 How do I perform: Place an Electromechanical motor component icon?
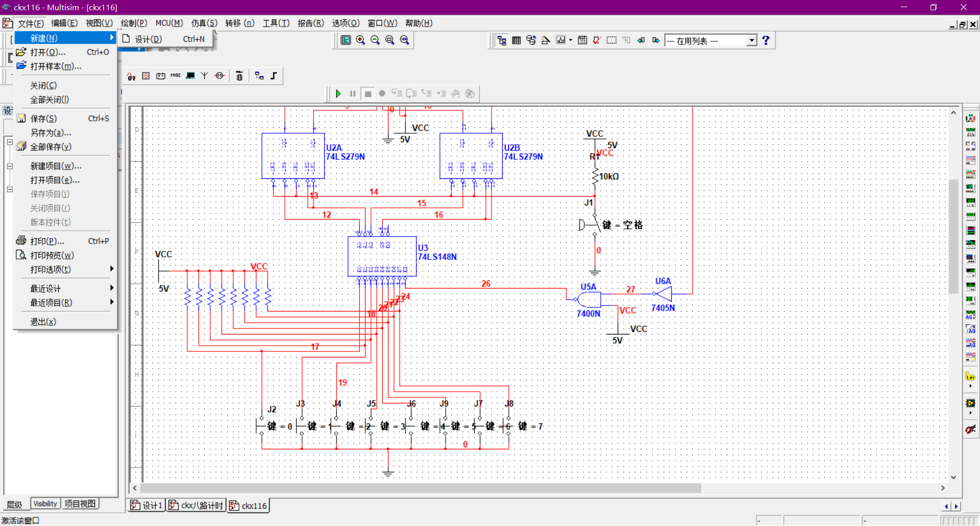coord(219,76)
